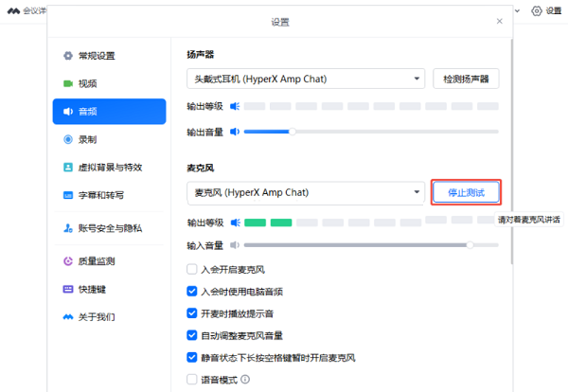Click the 检测扬声器 button

point(466,79)
